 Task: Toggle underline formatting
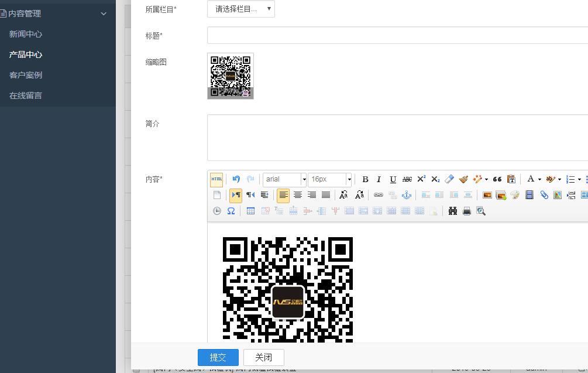click(x=393, y=179)
